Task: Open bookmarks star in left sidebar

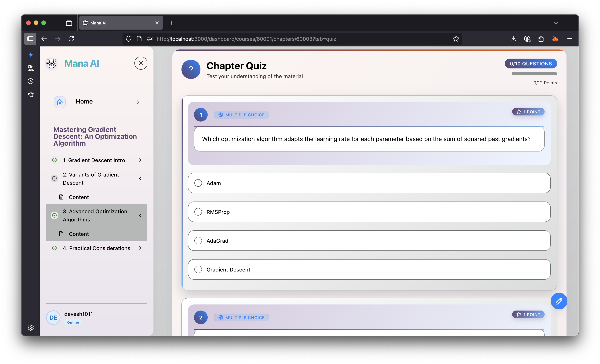Action: tap(31, 94)
